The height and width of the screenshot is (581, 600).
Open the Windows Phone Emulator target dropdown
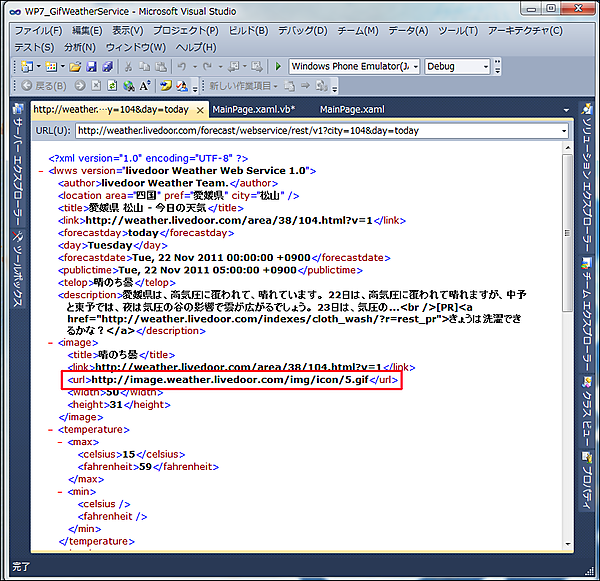click(354, 66)
